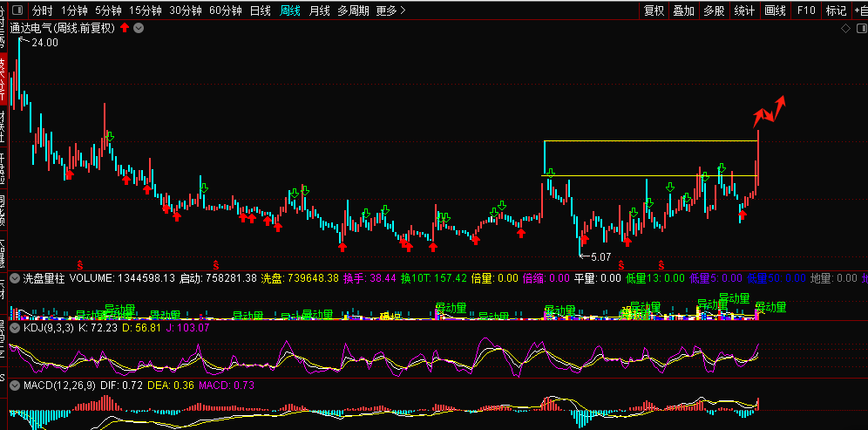Switch to the 5分钟 period tab
The height and width of the screenshot is (430, 868).
point(108,10)
